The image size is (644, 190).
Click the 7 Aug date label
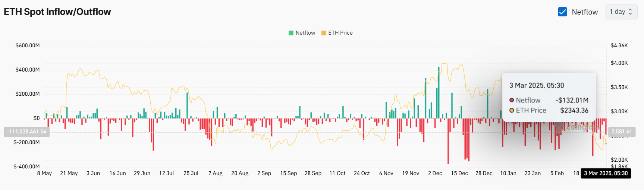pyautogui.click(x=216, y=173)
